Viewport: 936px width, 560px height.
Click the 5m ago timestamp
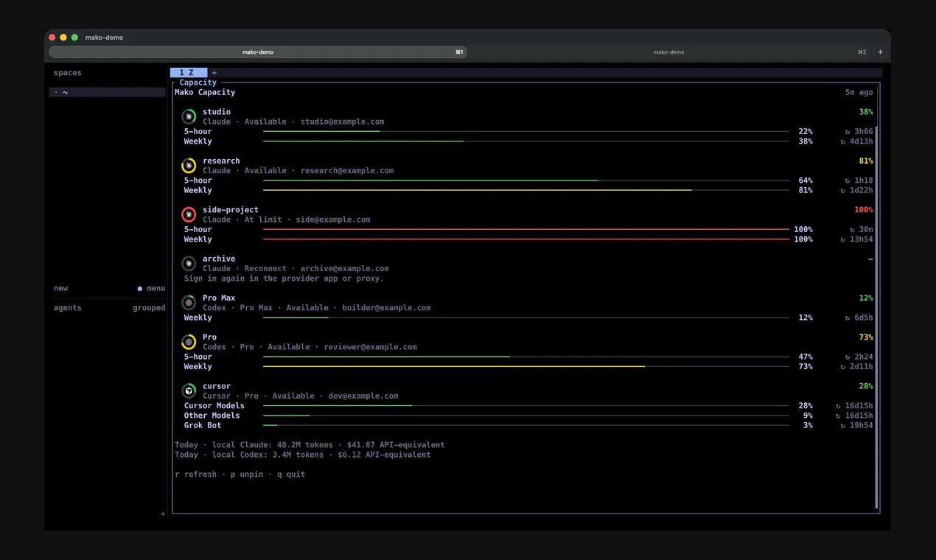coord(859,92)
